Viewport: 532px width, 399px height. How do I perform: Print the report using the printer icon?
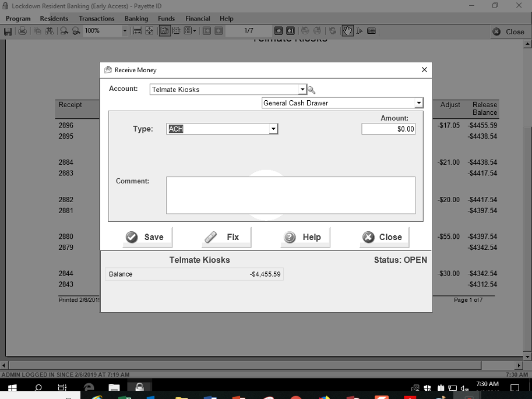coord(22,31)
